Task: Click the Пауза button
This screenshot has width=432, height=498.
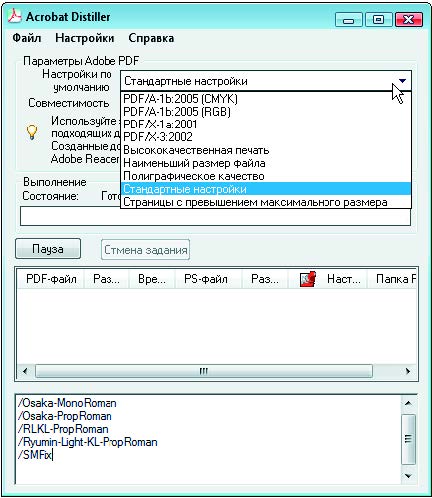Action: [48, 249]
